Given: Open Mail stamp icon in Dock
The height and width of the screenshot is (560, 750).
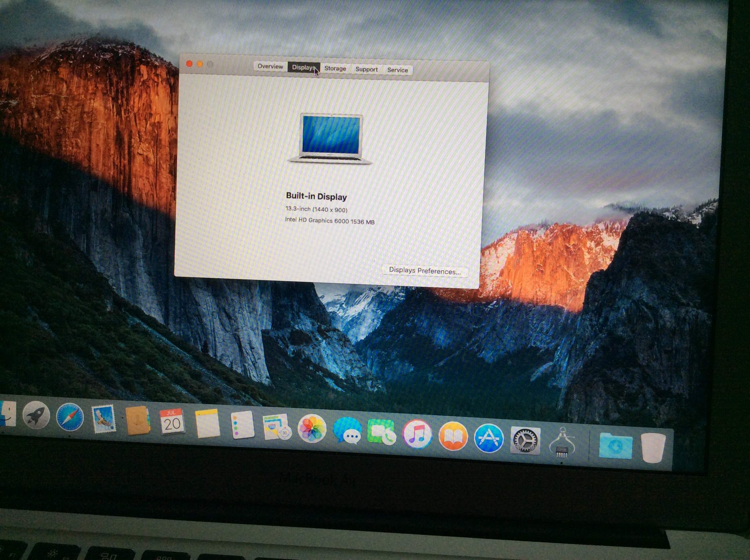Looking at the screenshot, I should (x=103, y=419).
